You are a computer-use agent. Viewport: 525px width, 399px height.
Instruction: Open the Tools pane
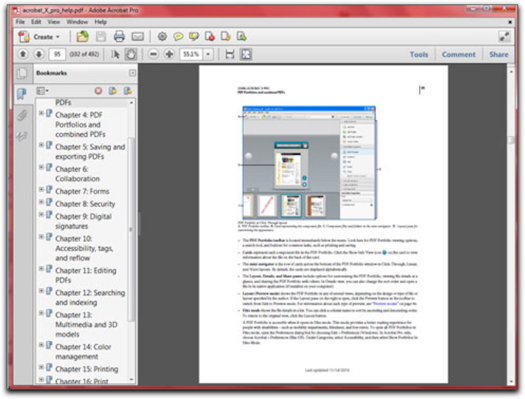tap(419, 54)
